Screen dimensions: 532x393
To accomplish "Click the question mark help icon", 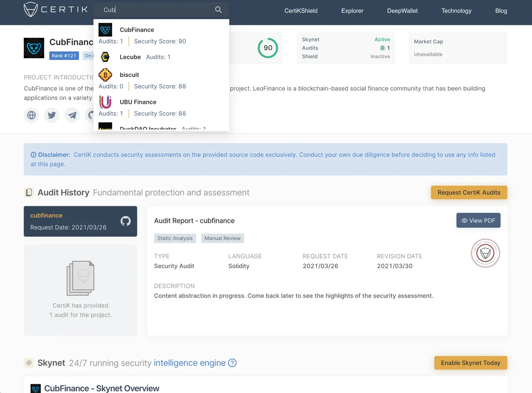I will 232,363.
